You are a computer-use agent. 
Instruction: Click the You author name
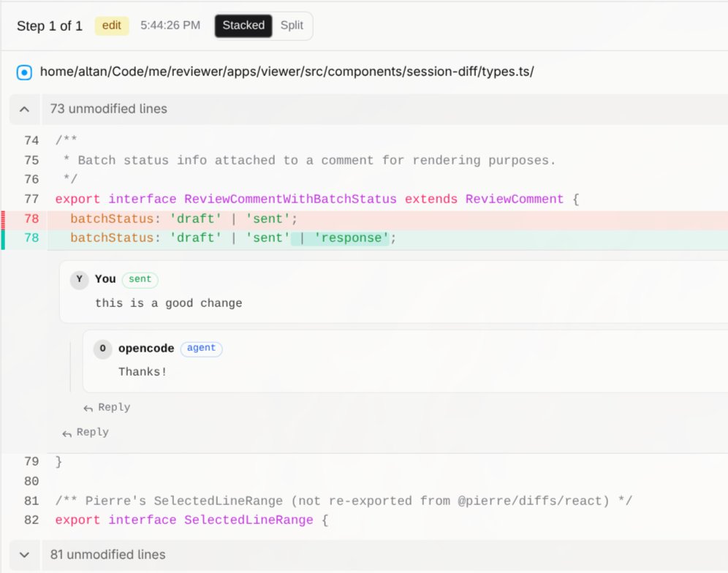pyautogui.click(x=105, y=279)
